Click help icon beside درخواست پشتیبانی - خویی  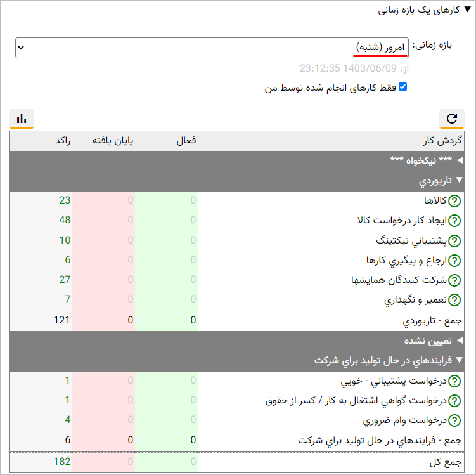pyautogui.click(x=454, y=381)
